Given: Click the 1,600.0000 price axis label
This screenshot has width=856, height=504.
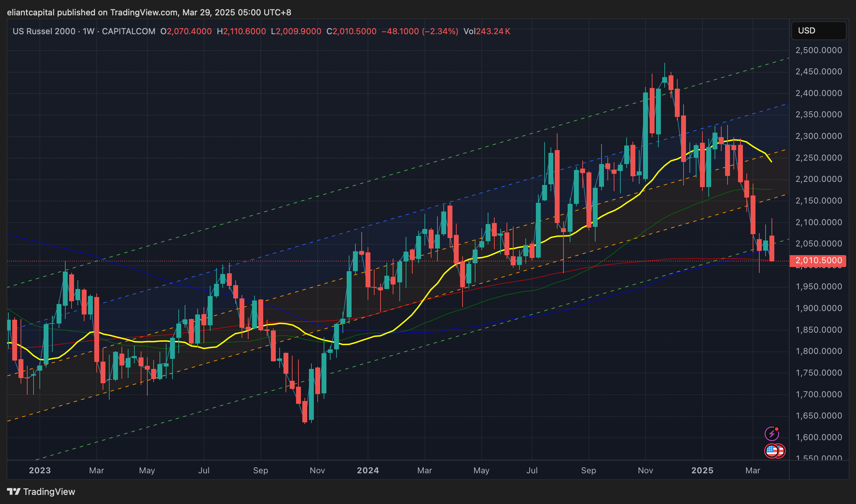Looking at the screenshot, I should (x=819, y=437).
